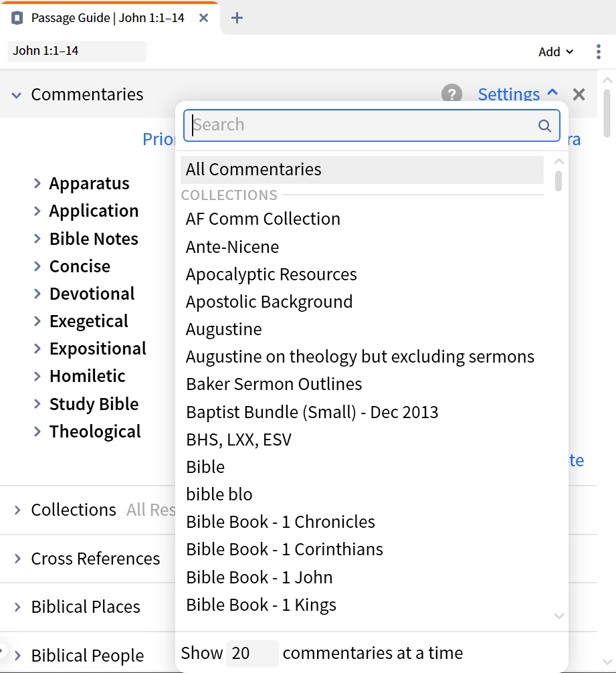This screenshot has height=673, width=616.
Task: Collapse the Commentaries section chevron
Action: coord(16,95)
